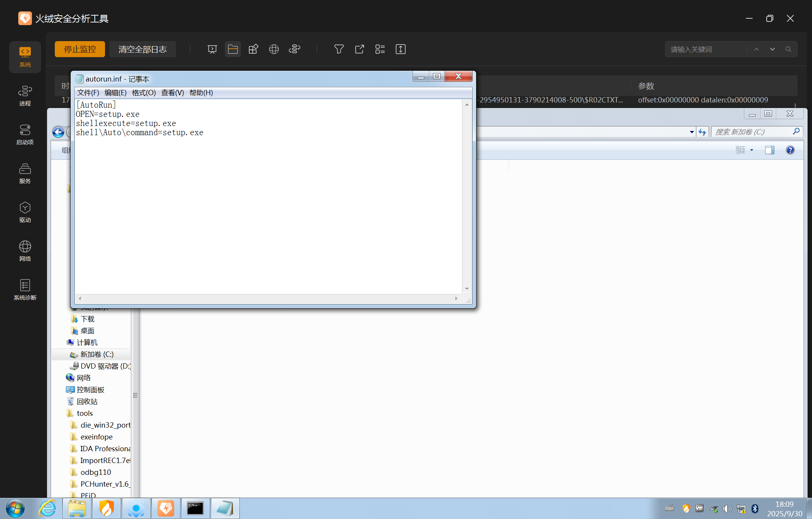Viewport: 812px width, 519px height.
Task: Open the 启动项 (Startup items) sidebar panel
Action: pos(25,134)
